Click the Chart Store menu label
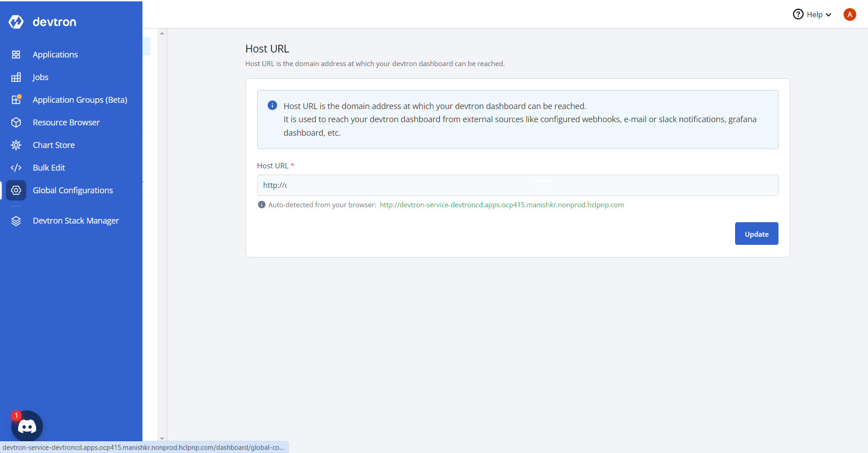The height and width of the screenshot is (453, 868). tap(54, 145)
